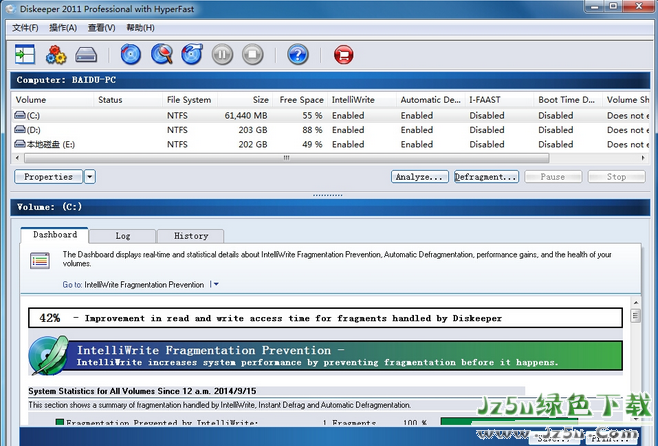Click the grey stop toolbar icon
The image size is (658, 446).
point(253,55)
